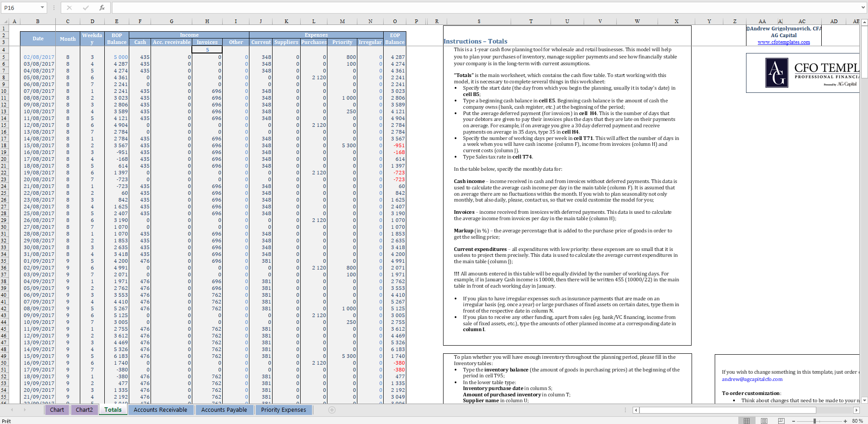Click Purchases 2 120 on 05/08/2017 row
This screenshot has width=868, height=424.
[314, 77]
